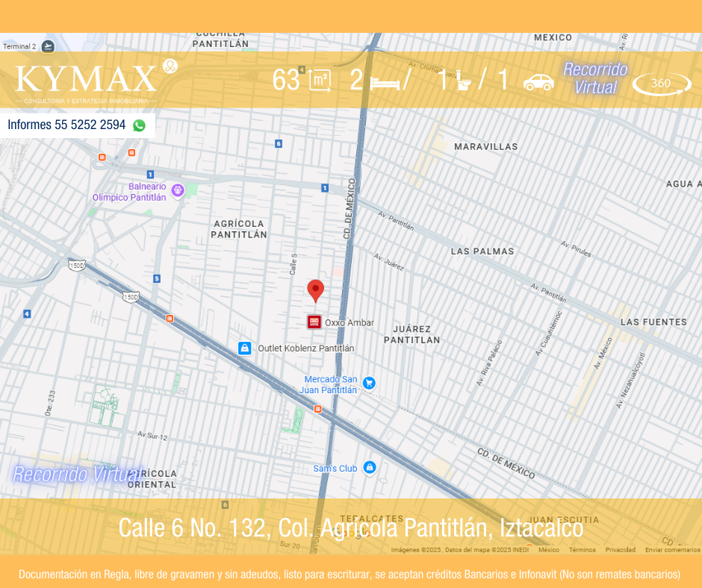Click the JUÁREZ PANTITLAN neighborhood label
The image size is (702, 588).
pos(411,335)
